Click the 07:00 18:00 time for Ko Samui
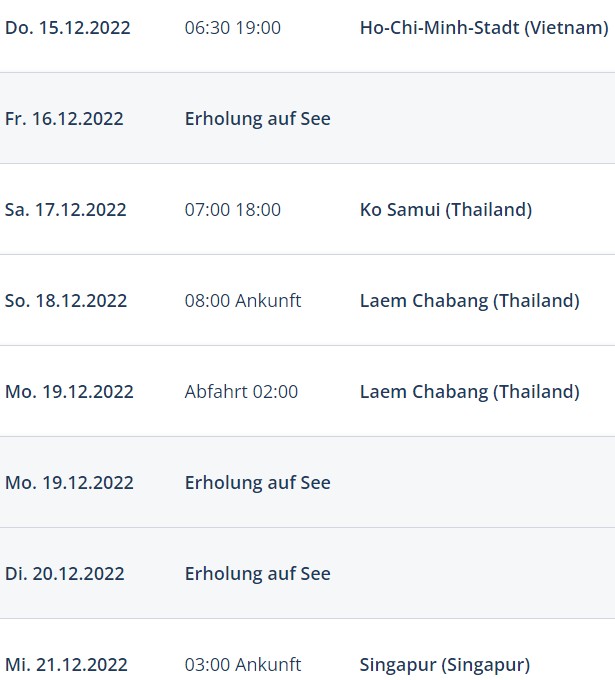Screen dimensions: 615x680 pos(232,210)
